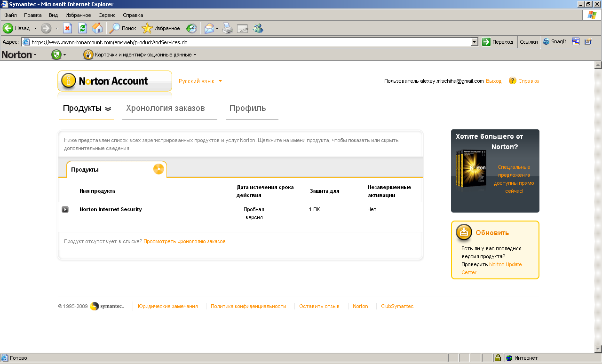Switch to the Профиль tab
Screen dimensions: 602x364
pos(248,108)
